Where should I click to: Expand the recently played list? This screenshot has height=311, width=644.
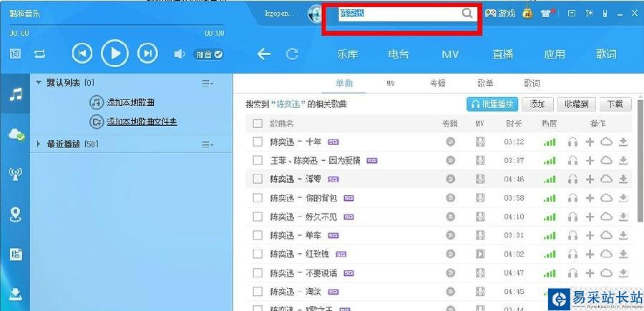(39, 144)
